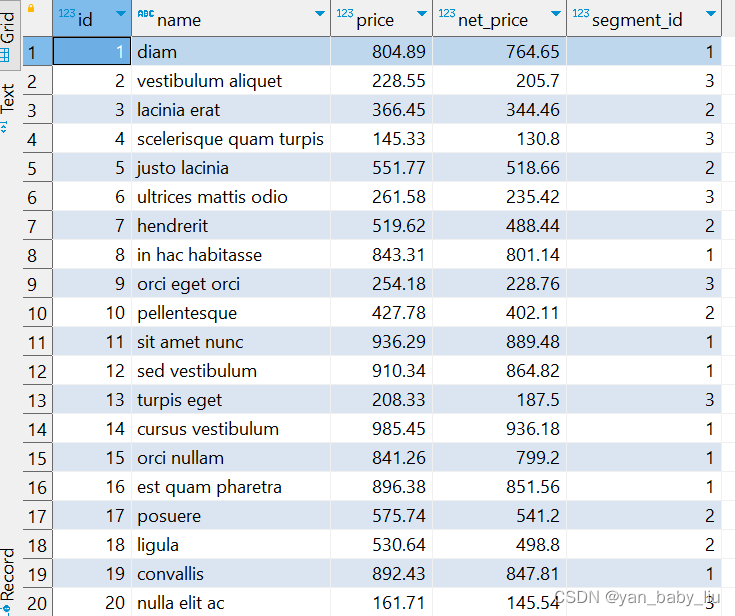Click the 'turpis eget' name cell
The image size is (735, 616).
coord(231,400)
